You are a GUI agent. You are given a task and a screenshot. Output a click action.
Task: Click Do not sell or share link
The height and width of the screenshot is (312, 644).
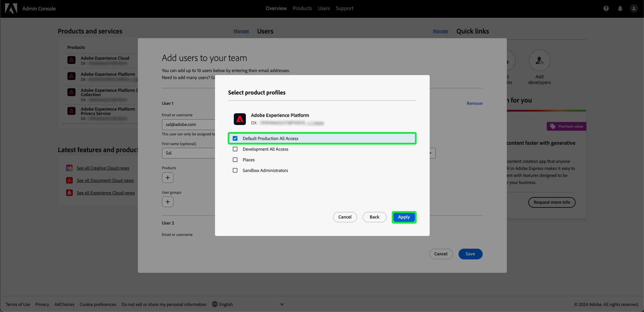(x=164, y=304)
